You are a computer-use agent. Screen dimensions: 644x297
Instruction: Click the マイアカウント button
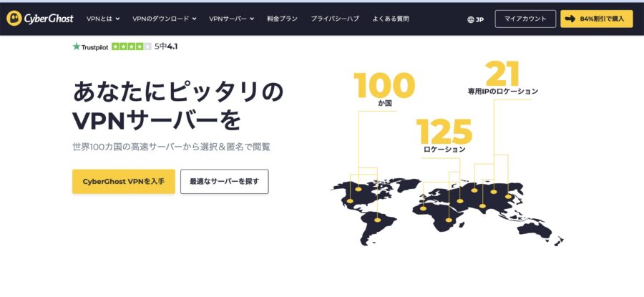coord(525,19)
